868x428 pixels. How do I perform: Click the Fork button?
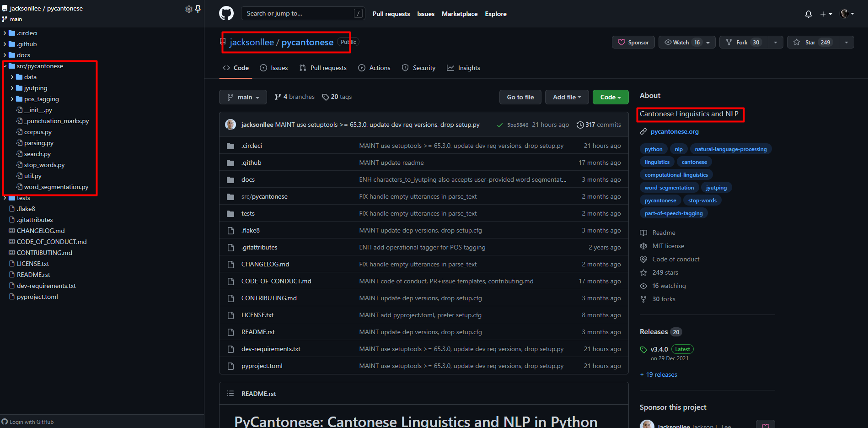coord(744,42)
